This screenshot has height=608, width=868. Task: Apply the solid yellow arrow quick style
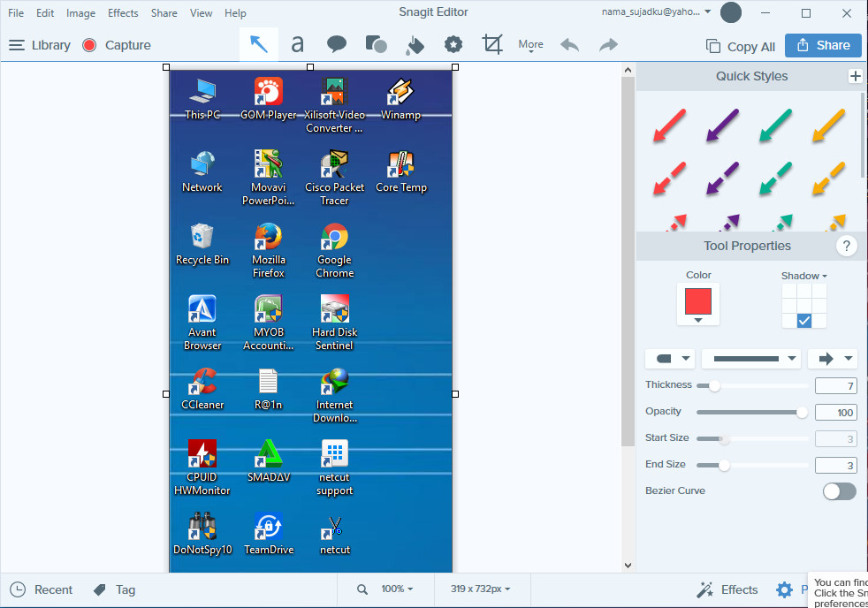pyautogui.click(x=829, y=125)
